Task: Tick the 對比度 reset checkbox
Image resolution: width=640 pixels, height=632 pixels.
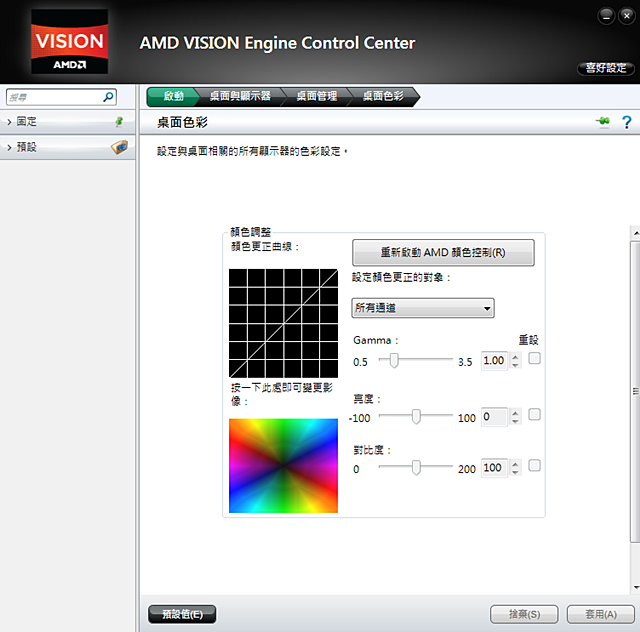Action: pos(534,466)
